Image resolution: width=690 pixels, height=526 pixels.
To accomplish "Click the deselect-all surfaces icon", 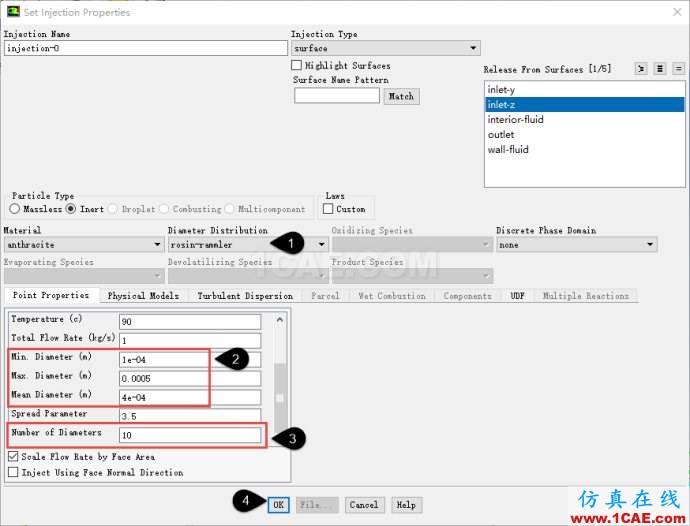I will click(x=679, y=69).
